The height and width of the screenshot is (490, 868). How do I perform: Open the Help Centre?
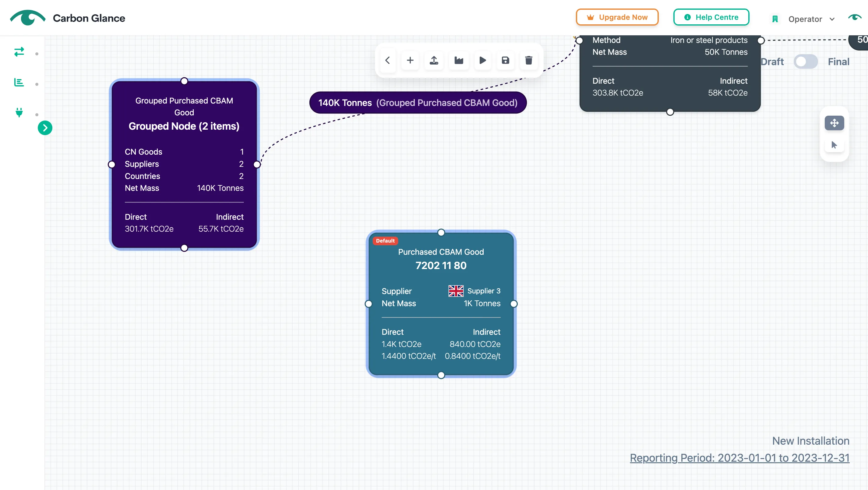click(711, 17)
